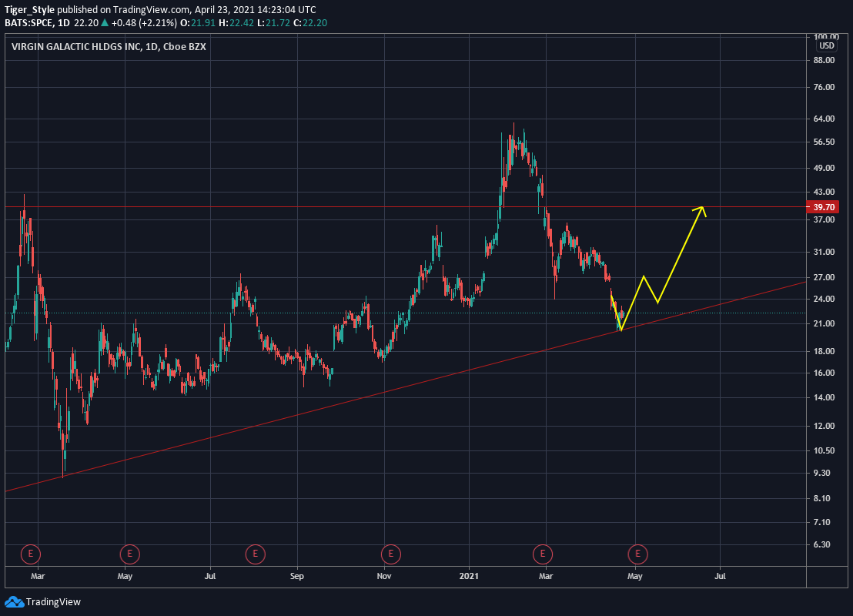Click the Sep label on time axis
The height and width of the screenshot is (616, 853).
(297, 576)
